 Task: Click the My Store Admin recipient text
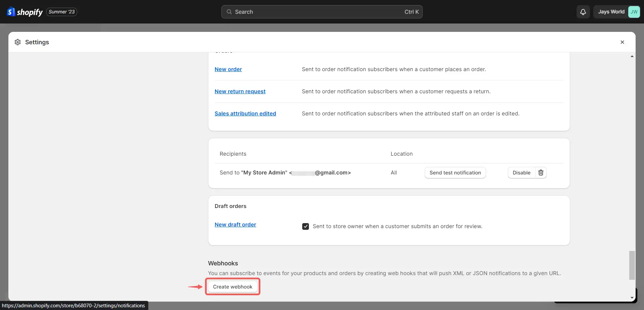click(285, 172)
